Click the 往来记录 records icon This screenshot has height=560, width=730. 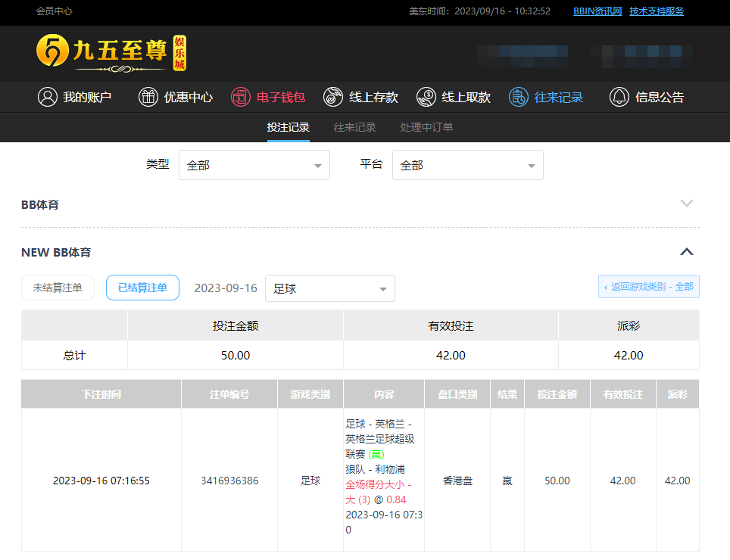[x=519, y=97]
